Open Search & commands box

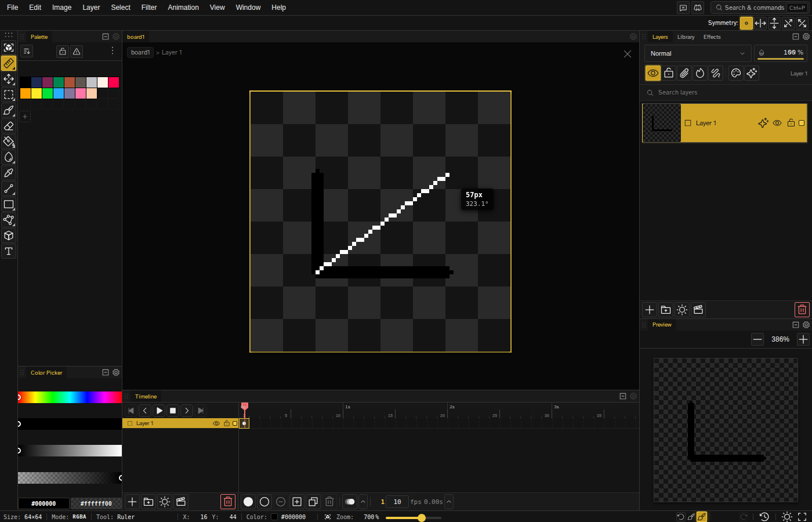[x=759, y=8]
